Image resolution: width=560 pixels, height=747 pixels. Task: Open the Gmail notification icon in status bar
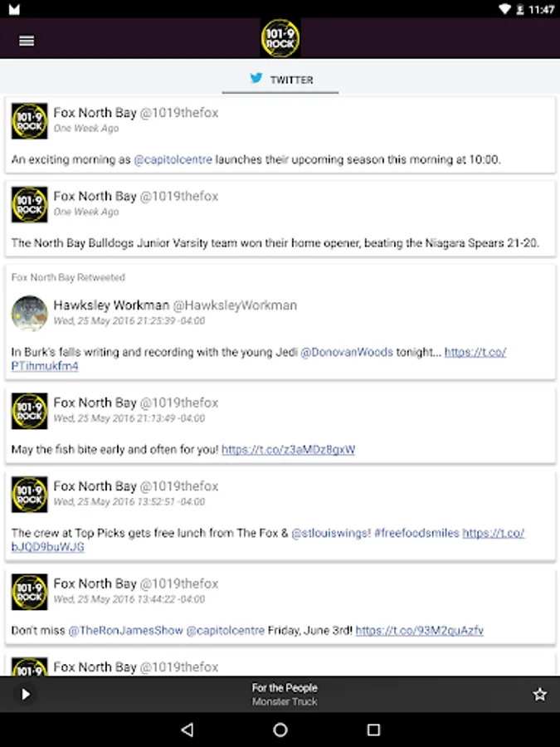tap(14, 9)
